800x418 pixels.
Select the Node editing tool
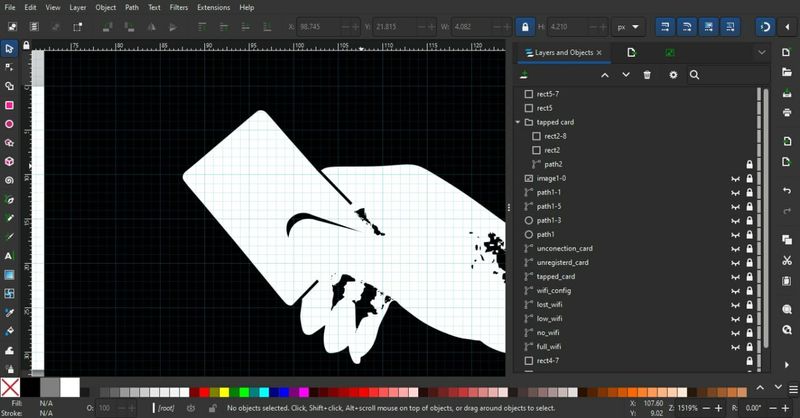pyautogui.click(x=9, y=67)
